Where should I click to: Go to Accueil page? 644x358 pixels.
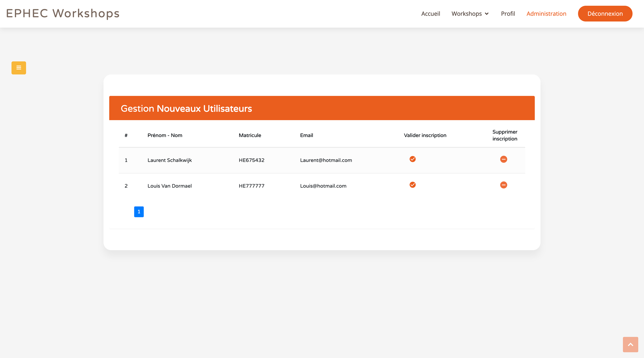(x=430, y=14)
